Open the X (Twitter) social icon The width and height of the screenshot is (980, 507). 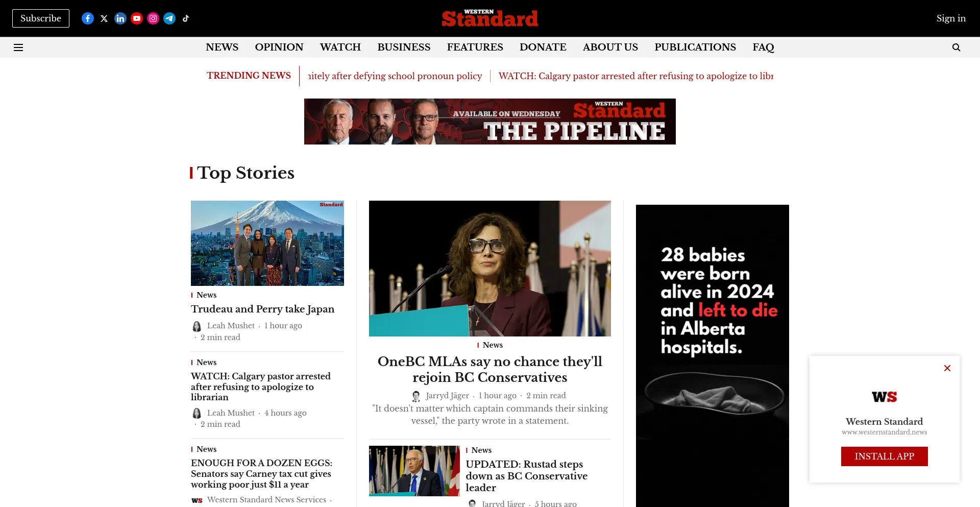[x=104, y=18]
